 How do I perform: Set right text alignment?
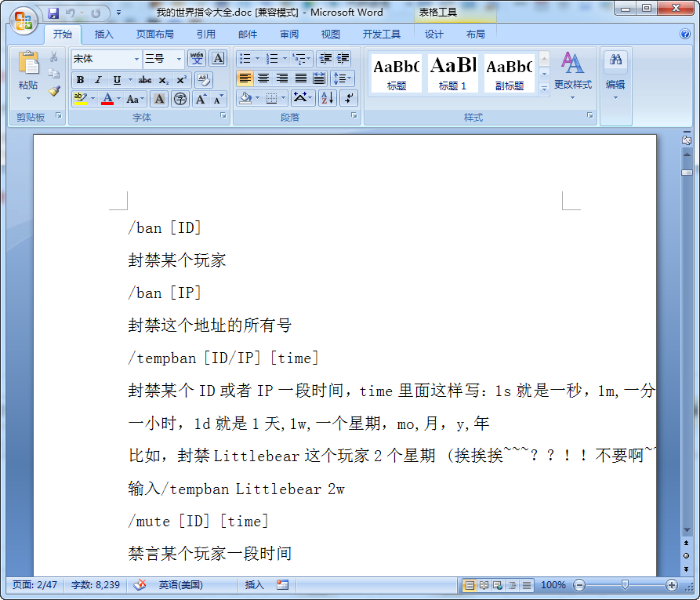(x=281, y=78)
